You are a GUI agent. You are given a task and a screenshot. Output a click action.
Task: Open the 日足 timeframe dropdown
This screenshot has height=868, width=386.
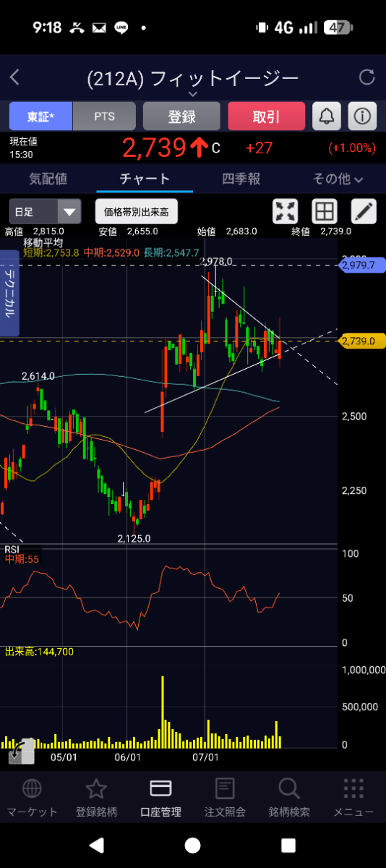(45, 212)
